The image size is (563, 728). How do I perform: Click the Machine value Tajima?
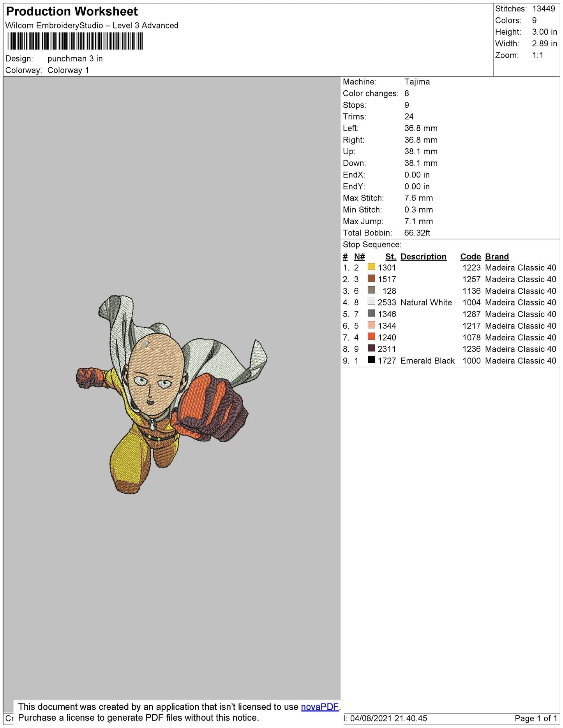[x=417, y=82]
